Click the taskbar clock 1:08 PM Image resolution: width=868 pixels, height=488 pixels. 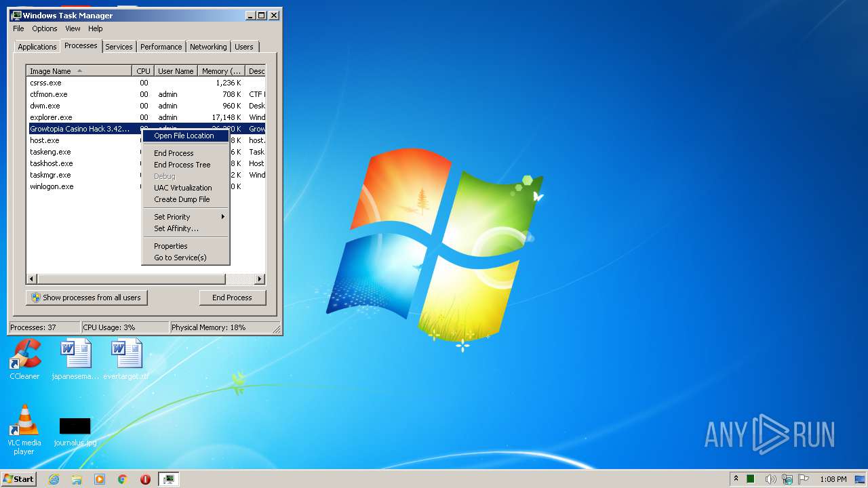tap(833, 479)
